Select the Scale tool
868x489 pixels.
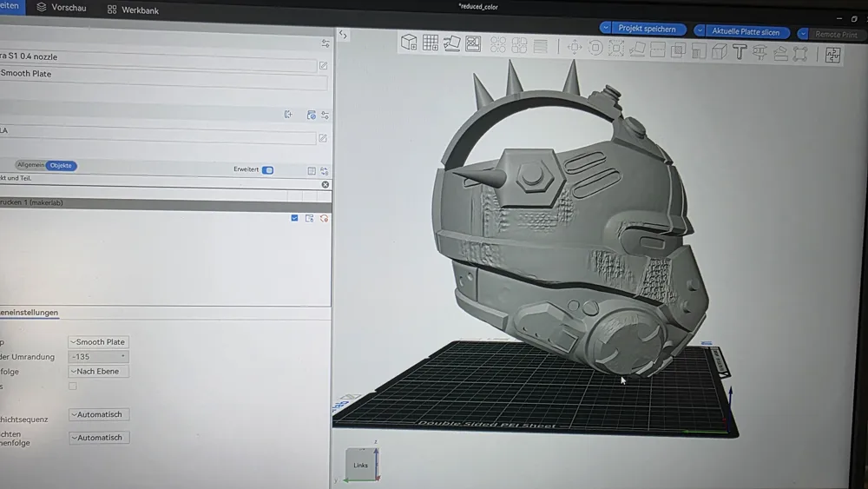click(616, 48)
